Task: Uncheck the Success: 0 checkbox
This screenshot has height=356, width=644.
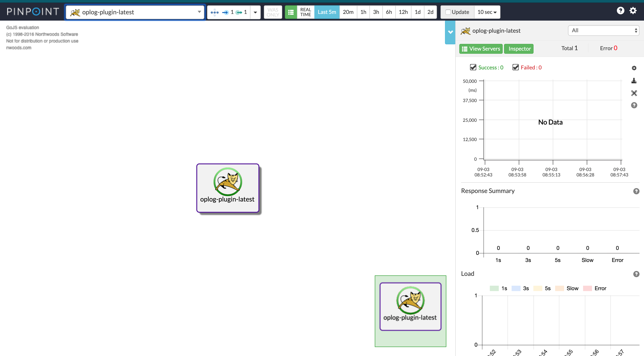Action: click(x=473, y=67)
